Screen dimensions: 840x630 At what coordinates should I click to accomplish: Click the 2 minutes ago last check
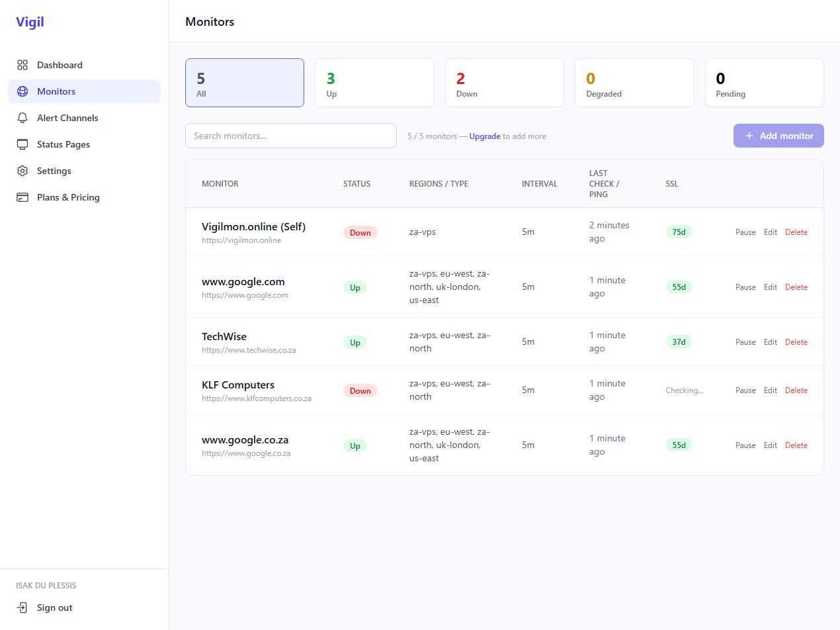click(609, 232)
